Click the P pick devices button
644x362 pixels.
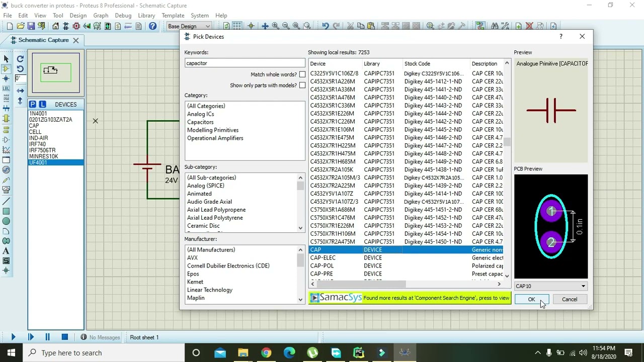(x=33, y=104)
